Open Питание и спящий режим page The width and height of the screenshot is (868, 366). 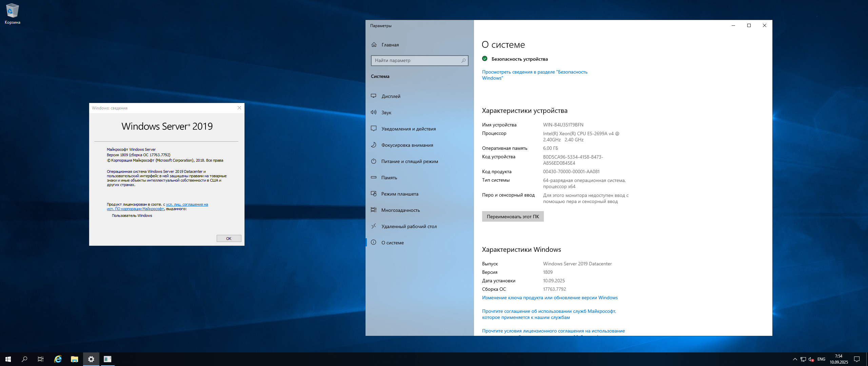coord(420,161)
